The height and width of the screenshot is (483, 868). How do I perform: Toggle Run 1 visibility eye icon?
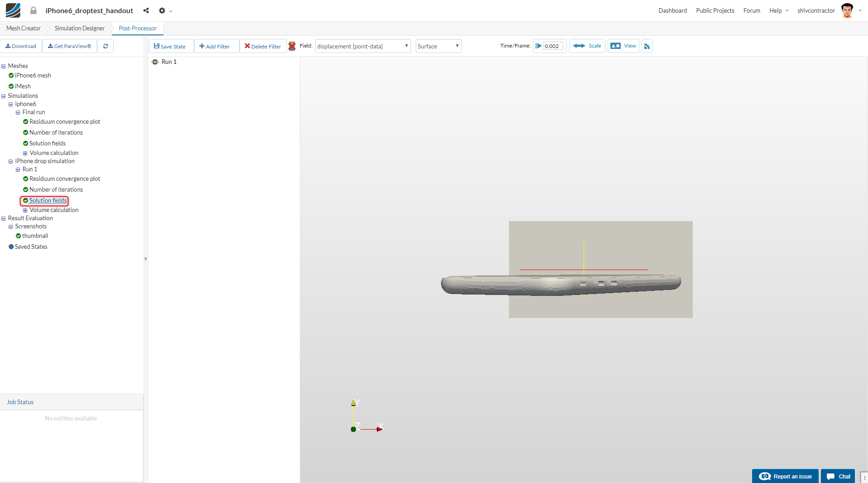click(155, 62)
